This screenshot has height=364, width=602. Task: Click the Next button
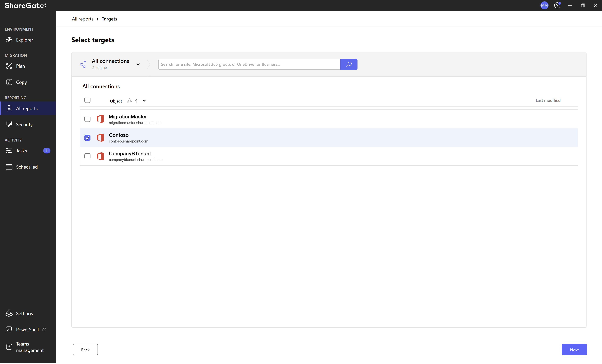click(x=574, y=350)
